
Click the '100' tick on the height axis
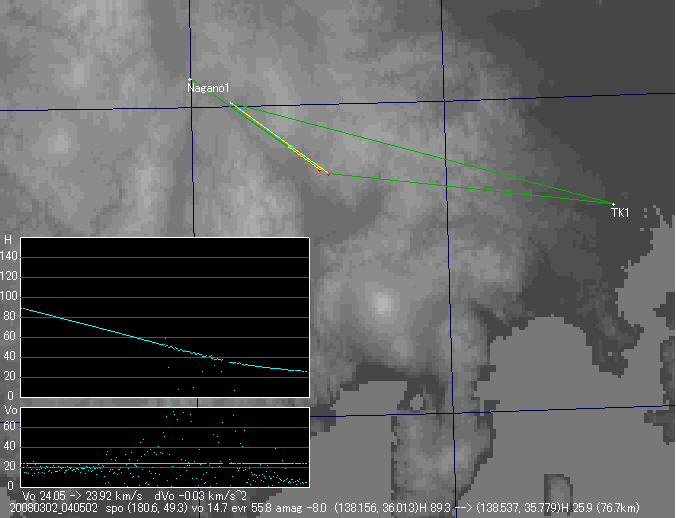9,296
